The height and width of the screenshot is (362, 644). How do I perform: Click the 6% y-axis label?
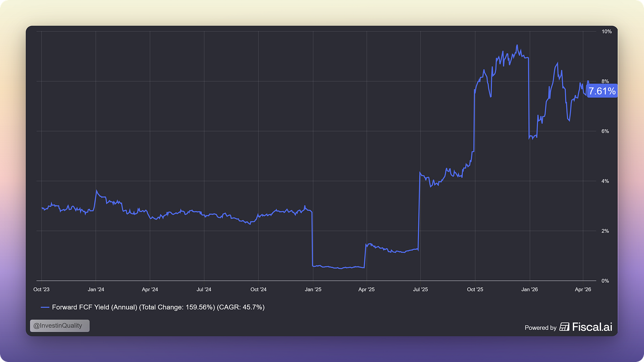click(x=605, y=131)
